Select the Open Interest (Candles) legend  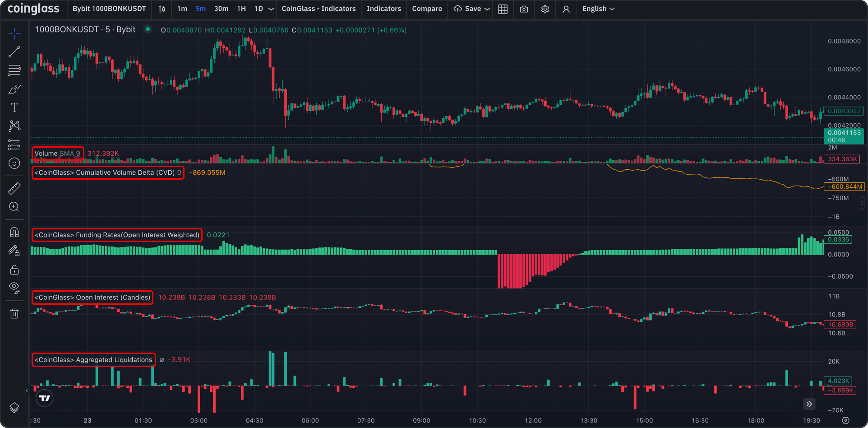coord(92,297)
